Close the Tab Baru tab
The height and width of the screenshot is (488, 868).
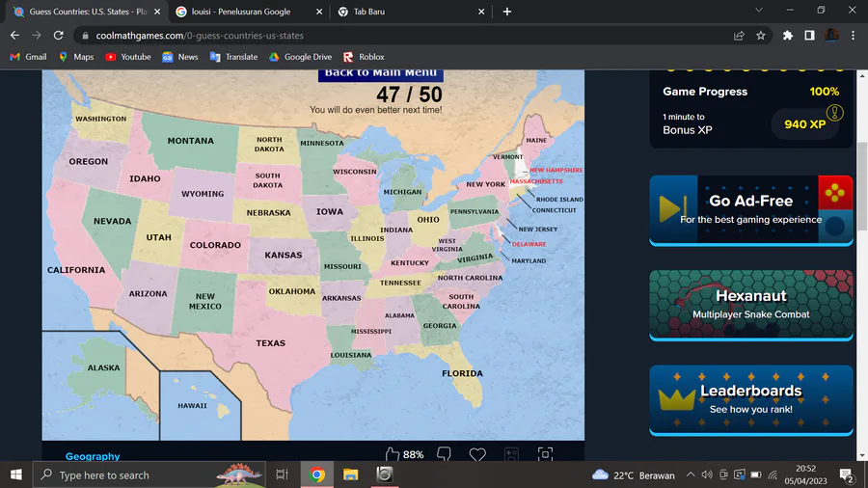tap(481, 11)
